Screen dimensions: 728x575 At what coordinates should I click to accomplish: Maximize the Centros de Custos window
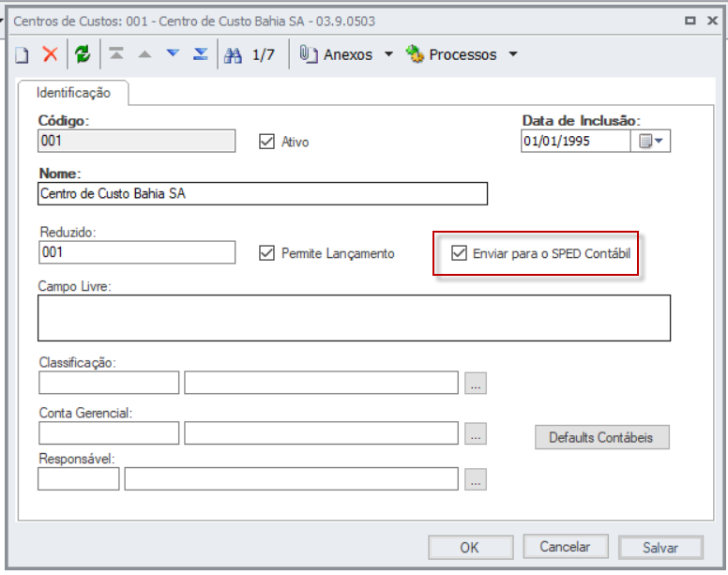(x=690, y=21)
